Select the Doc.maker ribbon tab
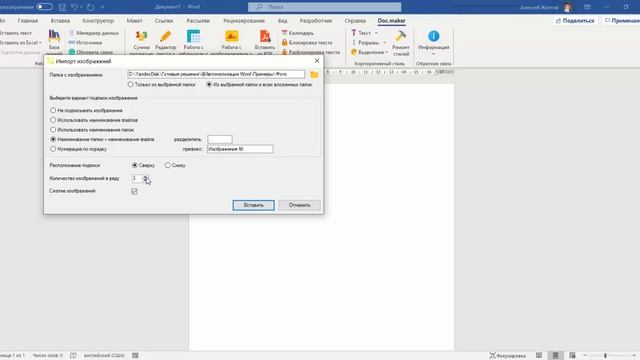The width and height of the screenshot is (640, 360). [x=391, y=20]
